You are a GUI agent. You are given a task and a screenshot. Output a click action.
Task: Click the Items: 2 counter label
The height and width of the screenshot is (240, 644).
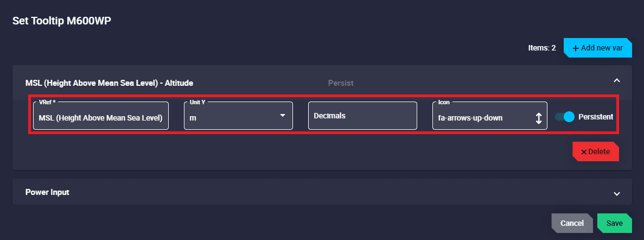click(x=541, y=48)
